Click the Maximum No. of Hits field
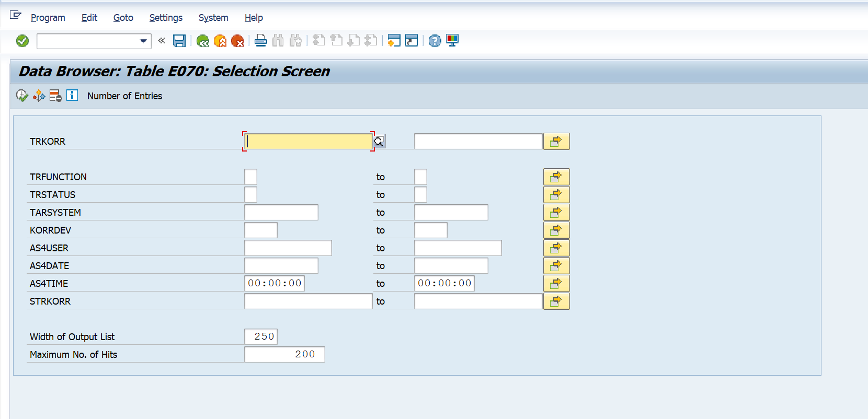The image size is (868, 419). [284, 354]
